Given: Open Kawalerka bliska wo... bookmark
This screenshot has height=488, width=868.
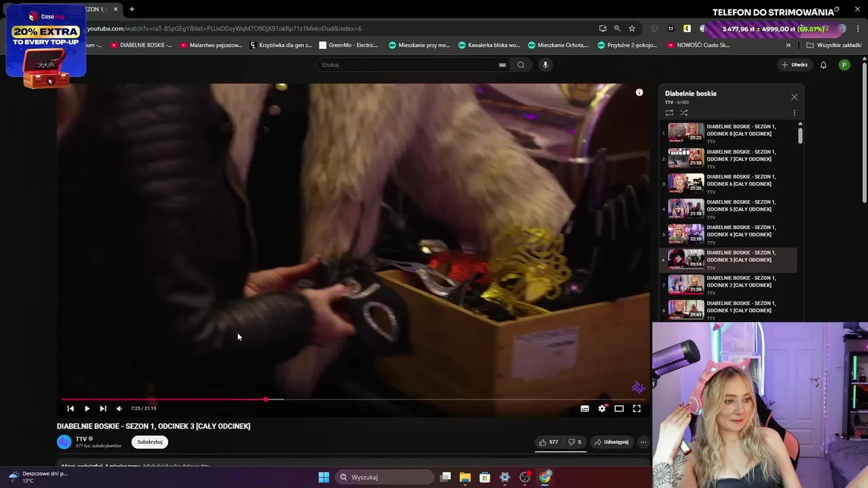Looking at the screenshot, I should [488, 45].
